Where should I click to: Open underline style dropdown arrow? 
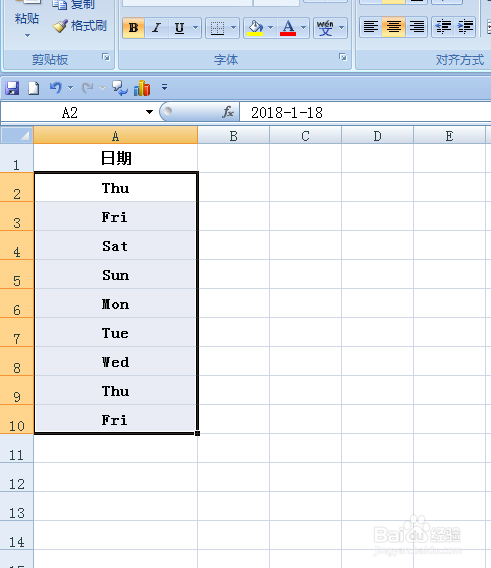196,28
